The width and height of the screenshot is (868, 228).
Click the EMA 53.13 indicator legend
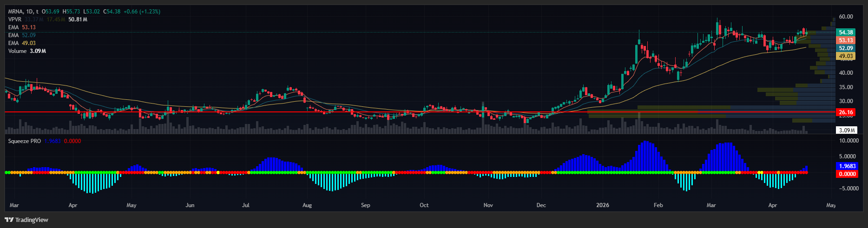(x=13, y=27)
